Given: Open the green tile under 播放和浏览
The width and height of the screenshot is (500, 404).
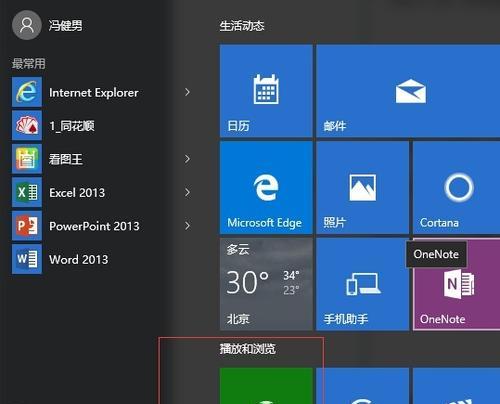Looking at the screenshot, I should click(x=266, y=386).
